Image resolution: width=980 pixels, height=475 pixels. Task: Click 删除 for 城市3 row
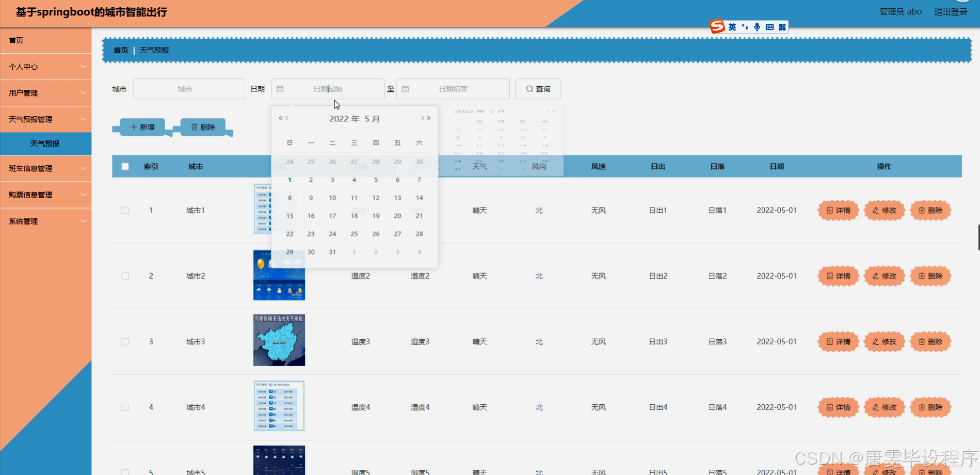pyautogui.click(x=930, y=341)
